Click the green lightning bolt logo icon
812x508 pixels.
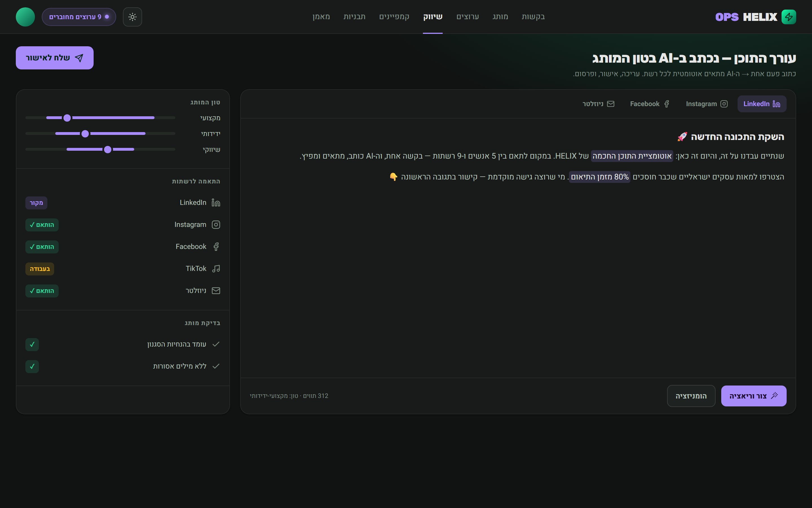(x=789, y=17)
